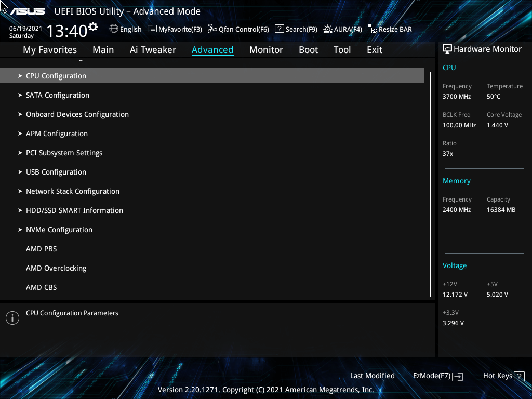Click the +5V reading 5.020 V
532x399 pixels.
(497, 295)
